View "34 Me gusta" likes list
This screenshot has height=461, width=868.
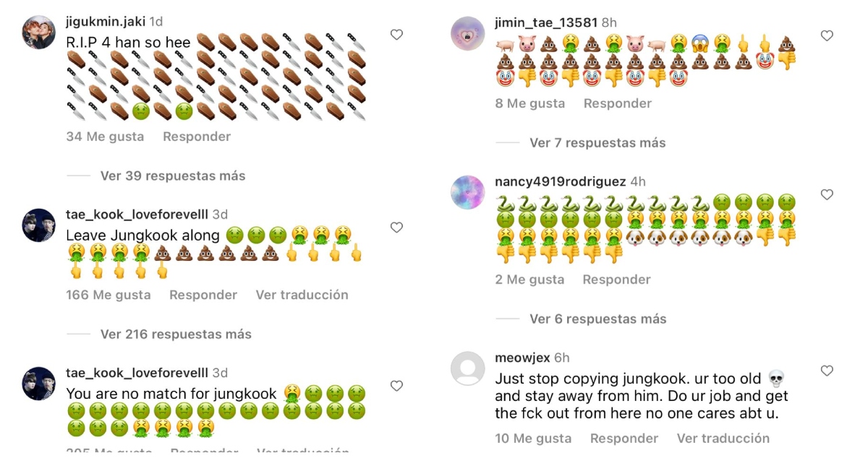click(105, 137)
